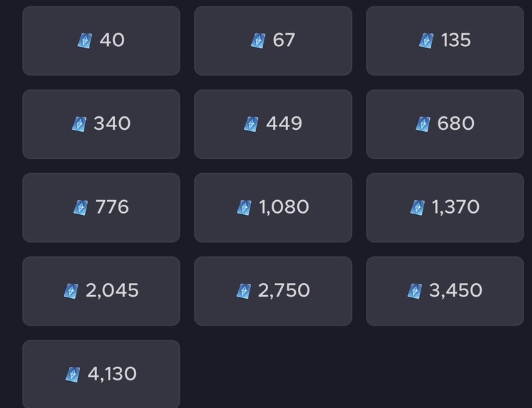Image resolution: width=532 pixels, height=408 pixels.
Task: Pick the 135 ticket bundle
Action: [x=445, y=40]
